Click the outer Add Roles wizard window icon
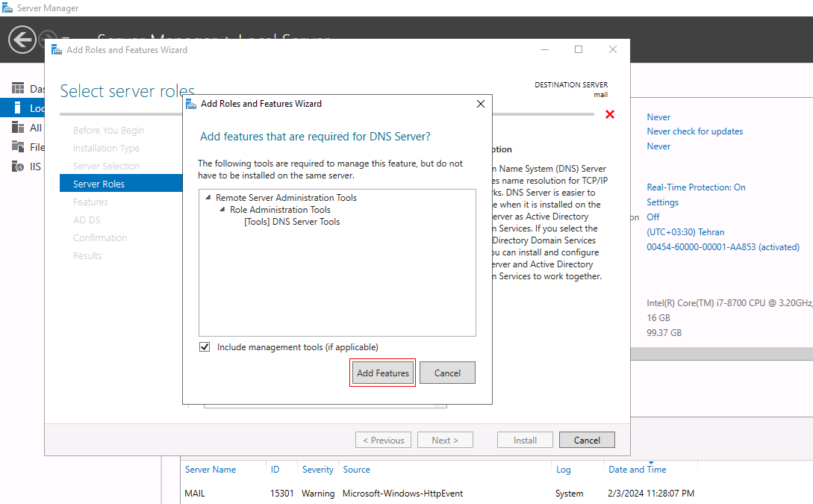Image resolution: width=813 pixels, height=504 pixels. pyautogui.click(x=57, y=50)
